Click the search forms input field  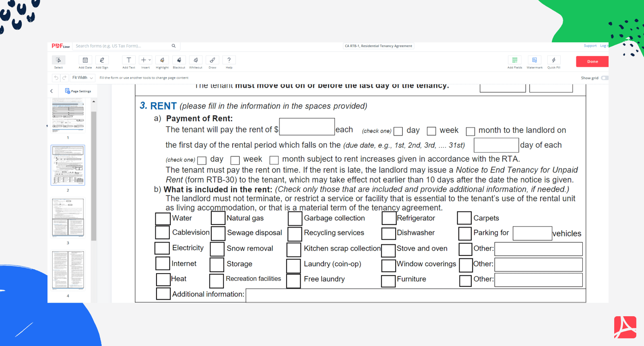click(123, 46)
